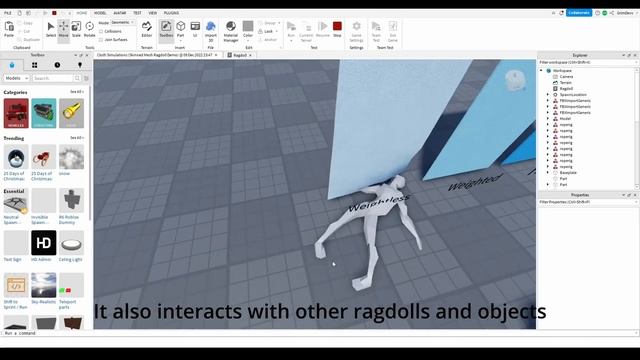Viewport: 640px width, 360px height.
Task: Open the Toolbox Creations tab
Action: 80,65
